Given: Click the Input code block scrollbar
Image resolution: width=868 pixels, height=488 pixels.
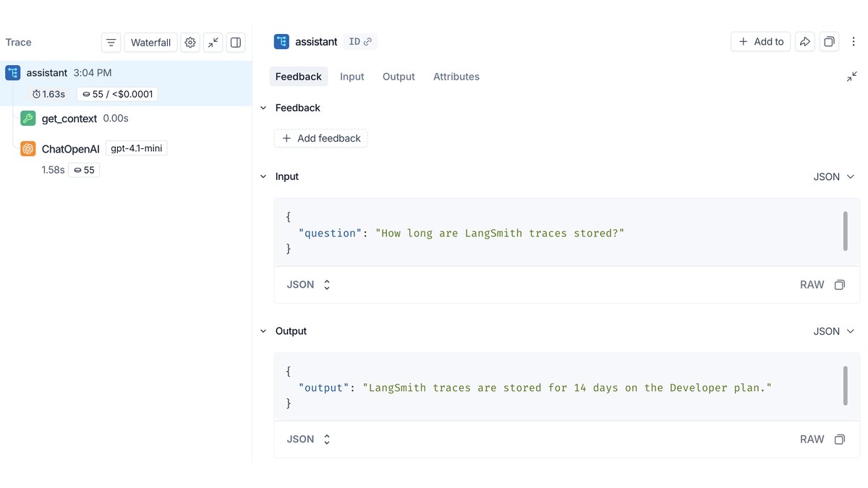Looking at the screenshot, I should point(846,231).
